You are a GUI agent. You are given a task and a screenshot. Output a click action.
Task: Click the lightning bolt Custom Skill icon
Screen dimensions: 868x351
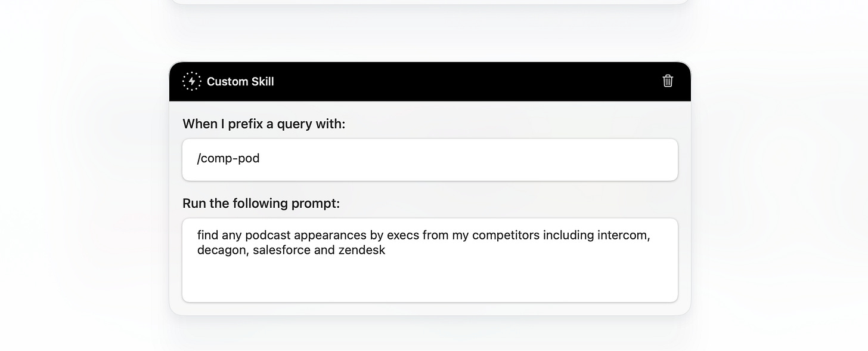tap(192, 81)
